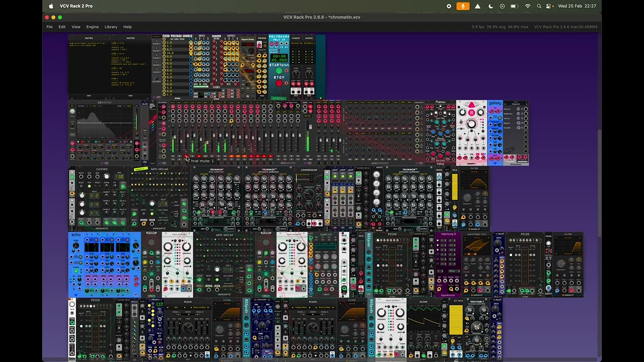
Task: Click the RESCOMB 2 module title
Action: coord(477,302)
